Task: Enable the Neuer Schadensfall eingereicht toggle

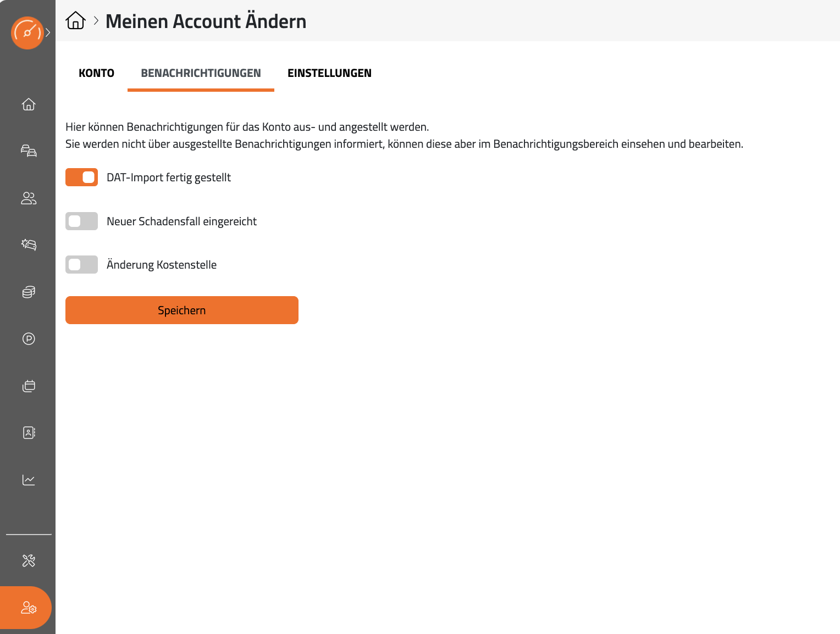Action: pos(81,221)
